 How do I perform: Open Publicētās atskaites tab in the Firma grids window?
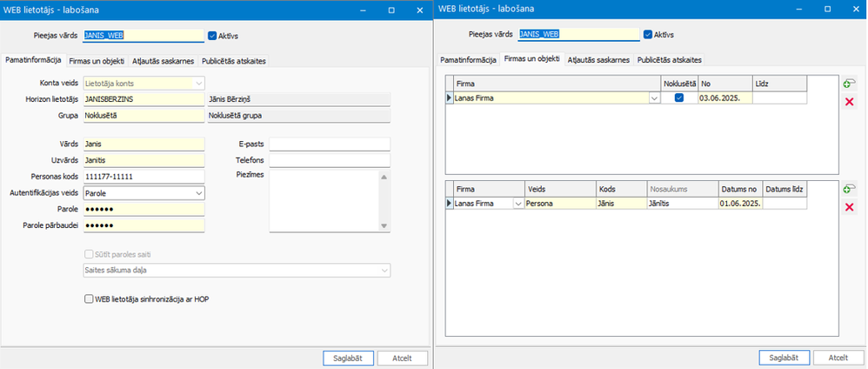pyautogui.click(x=669, y=60)
